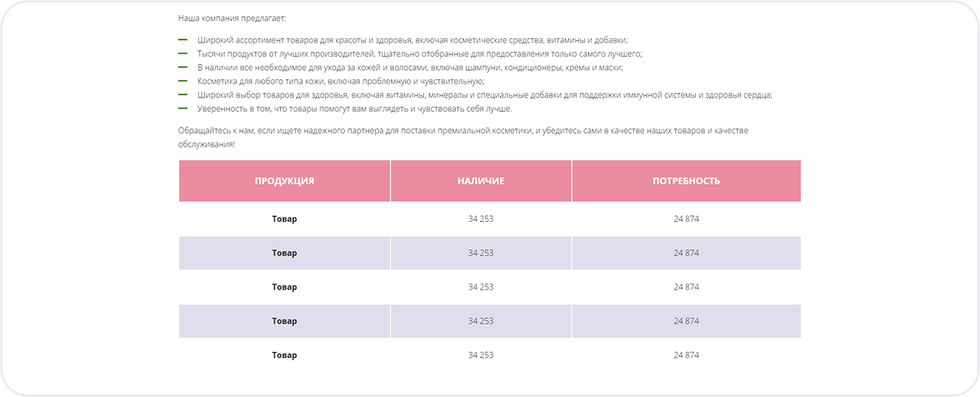Click the 24 874 value in the third row
The height and width of the screenshot is (397, 980).
click(x=686, y=287)
